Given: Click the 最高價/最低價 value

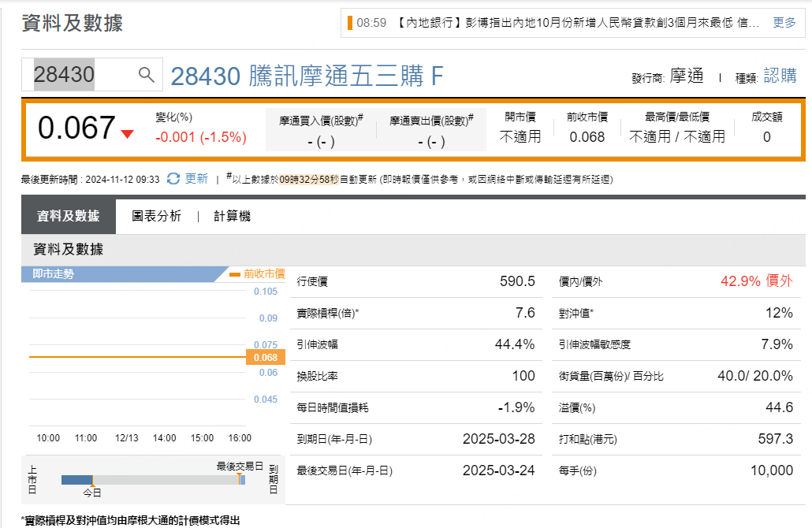Looking at the screenshot, I should pos(677,136).
